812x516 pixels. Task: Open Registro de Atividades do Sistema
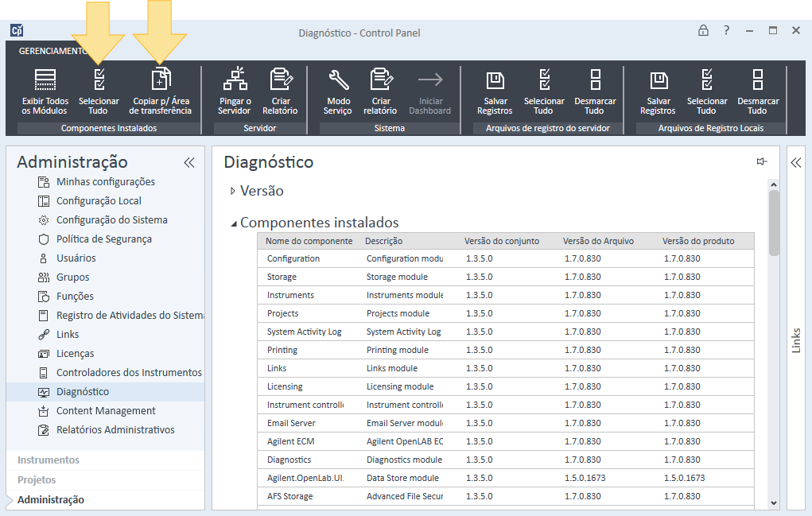[x=130, y=315]
